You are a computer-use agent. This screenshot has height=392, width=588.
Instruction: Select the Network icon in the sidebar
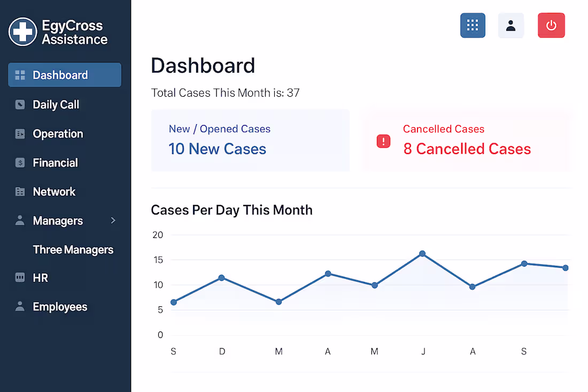pyautogui.click(x=20, y=191)
